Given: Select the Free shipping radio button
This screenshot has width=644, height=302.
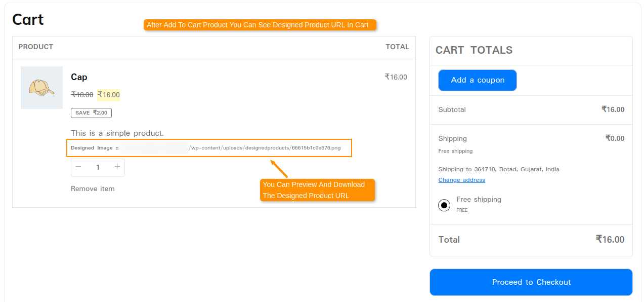Looking at the screenshot, I should [444, 205].
